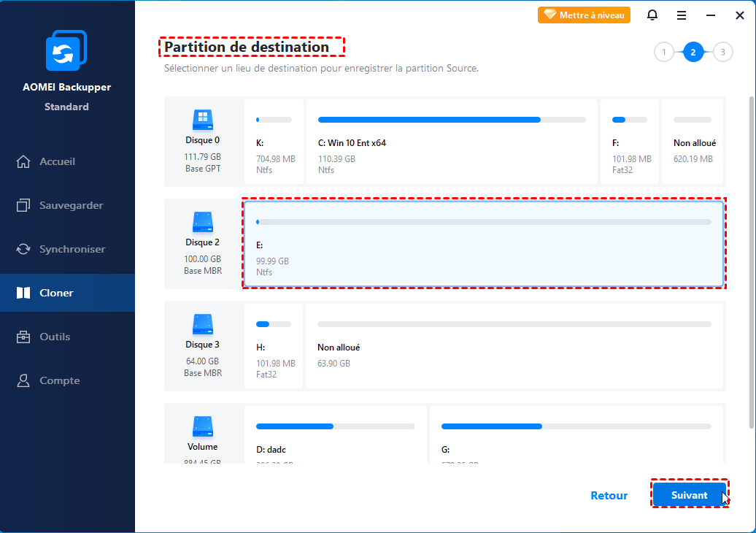Select partition G: on Volume
The width and height of the screenshot is (756, 533).
(x=576, y=434)
